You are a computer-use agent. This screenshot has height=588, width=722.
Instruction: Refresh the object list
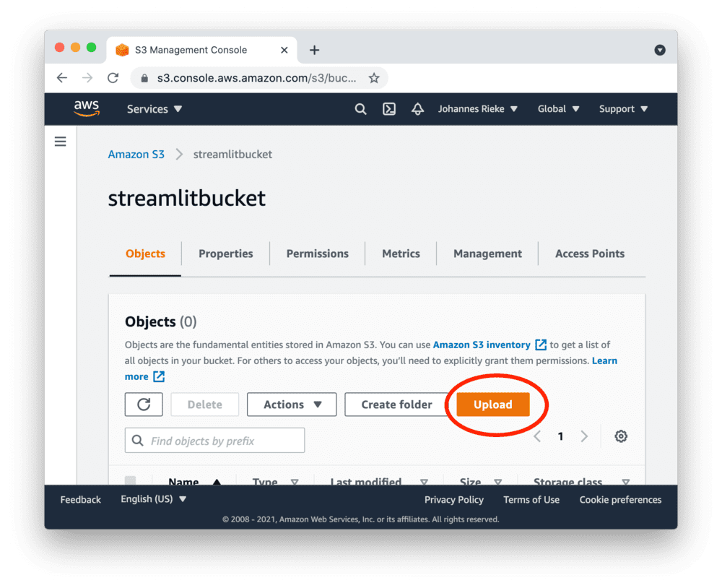tap(143, 404)
